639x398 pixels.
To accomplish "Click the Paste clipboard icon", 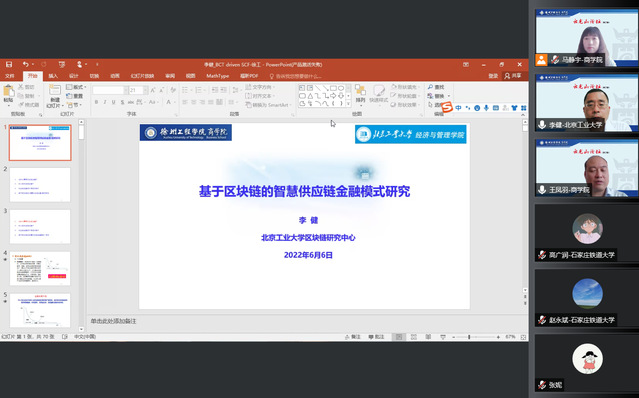I will click(8, 92).
